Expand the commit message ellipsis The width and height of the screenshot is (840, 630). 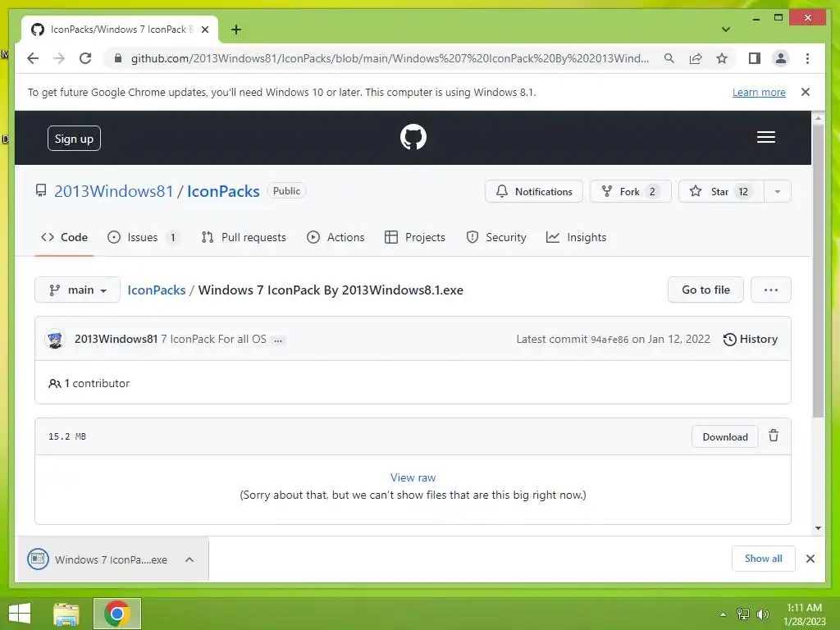(278, 340)
